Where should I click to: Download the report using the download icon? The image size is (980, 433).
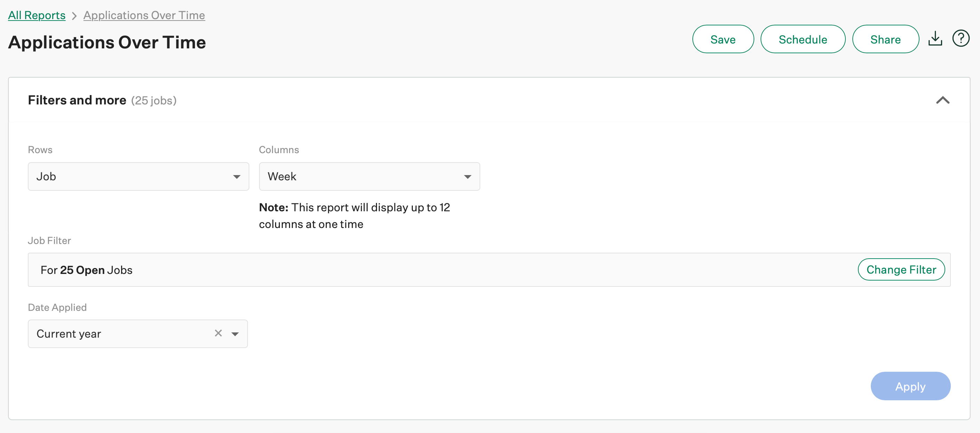pyautogui.click(x=935, y=39)
